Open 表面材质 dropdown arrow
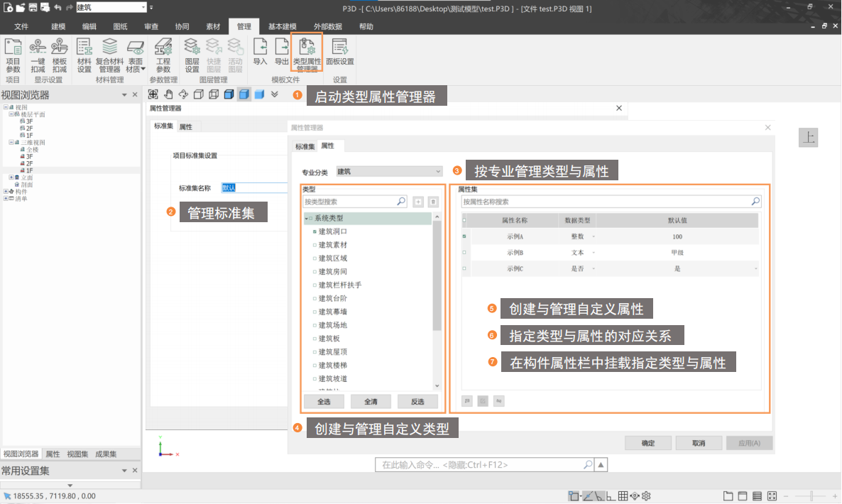The height and width of the screenshot is (504, 842). pos(143,70)
